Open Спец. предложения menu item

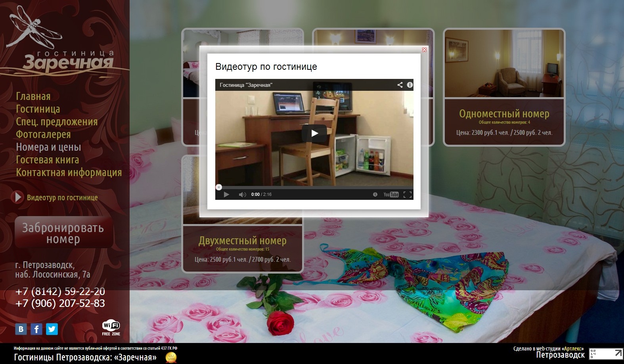(x=57, y=122)
